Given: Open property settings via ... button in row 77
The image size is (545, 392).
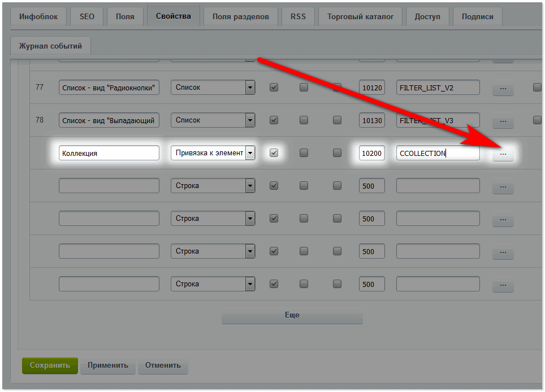Looking at the screenshot, I should (x=503, y=89).
